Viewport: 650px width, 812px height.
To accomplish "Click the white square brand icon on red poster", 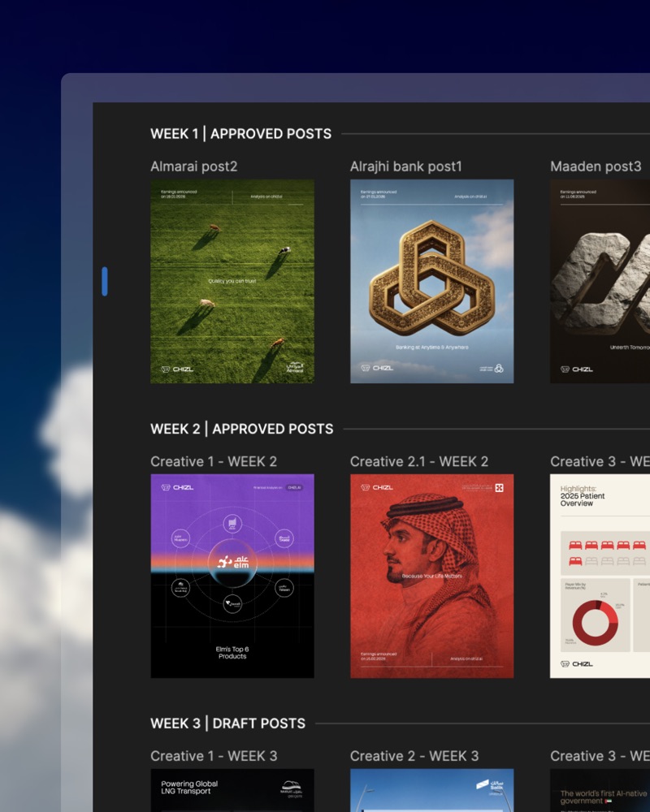I will click(499, 488).
